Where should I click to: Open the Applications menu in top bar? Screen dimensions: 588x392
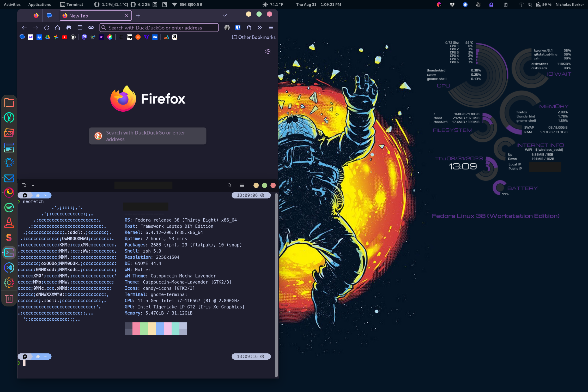[x=40, y=4]
